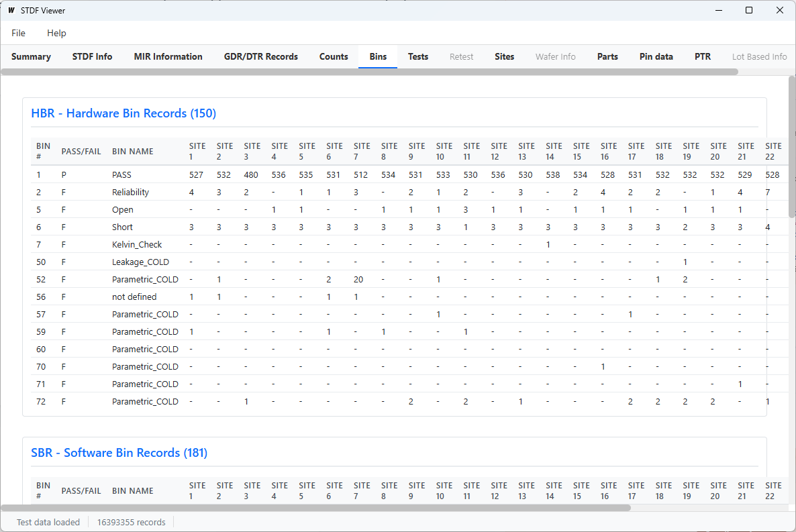The width and height of the screenshot is (796, 532).
Task: Switch to the Summary tab
Action: coord(31,56)
